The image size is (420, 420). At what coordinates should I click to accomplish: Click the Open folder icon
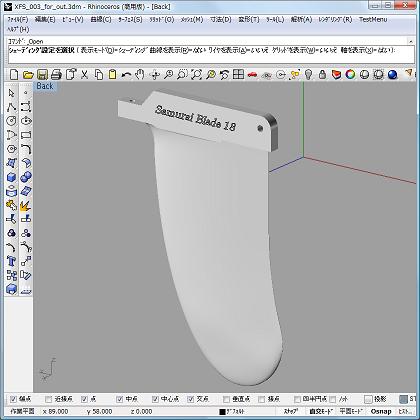tap(28, 75)
